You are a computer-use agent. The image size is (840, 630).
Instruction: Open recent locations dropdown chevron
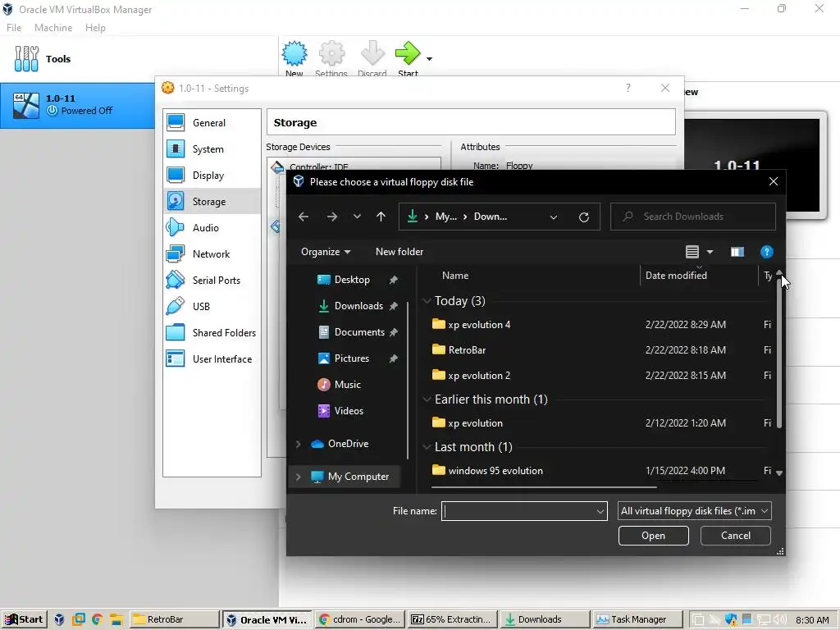pyautogui.click(x=357, y=217)
